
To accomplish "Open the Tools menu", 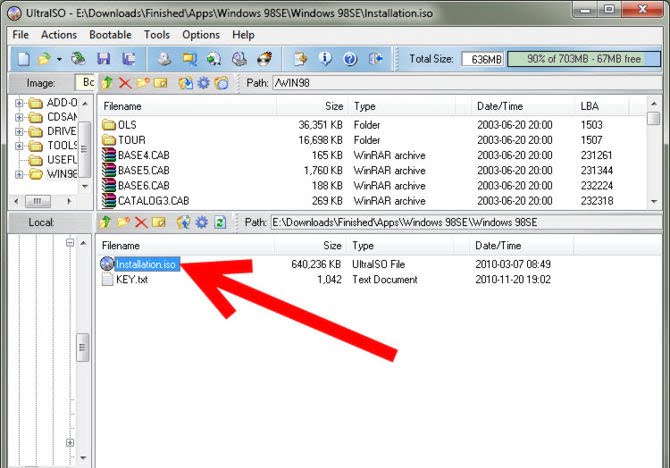I will (x=157, y=35).
